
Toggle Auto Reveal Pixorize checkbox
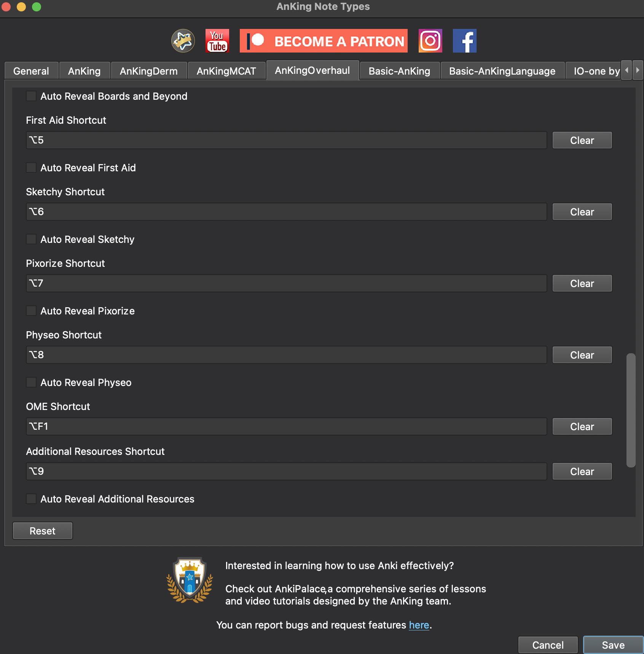[x=31, y=311]
